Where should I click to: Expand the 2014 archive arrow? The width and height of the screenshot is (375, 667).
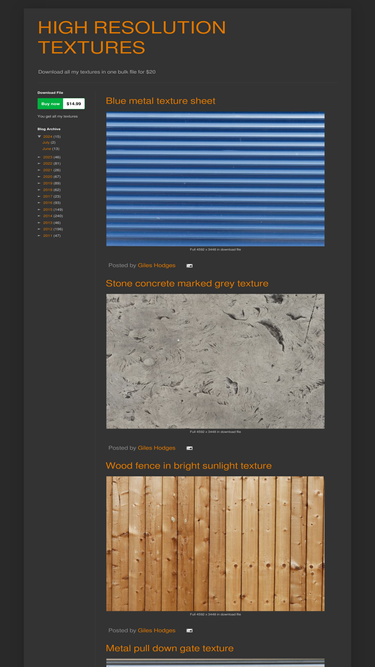(x=40, y=216)
